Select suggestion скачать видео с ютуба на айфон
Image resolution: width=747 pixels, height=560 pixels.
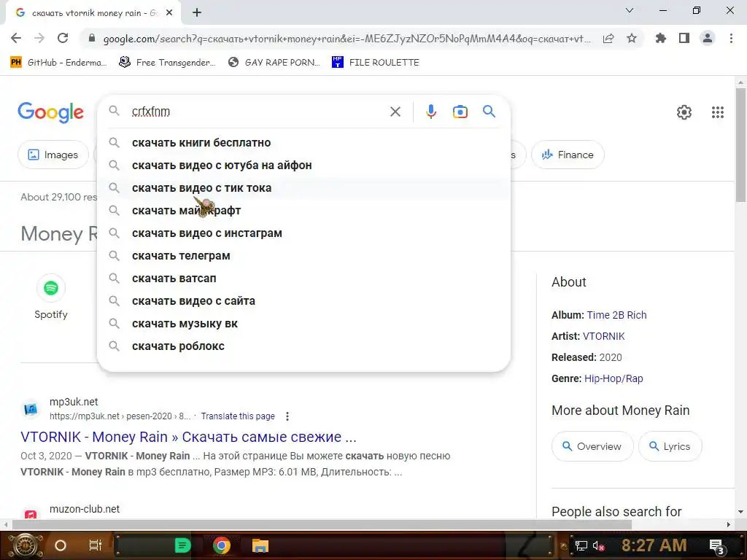tap(303, 166)
